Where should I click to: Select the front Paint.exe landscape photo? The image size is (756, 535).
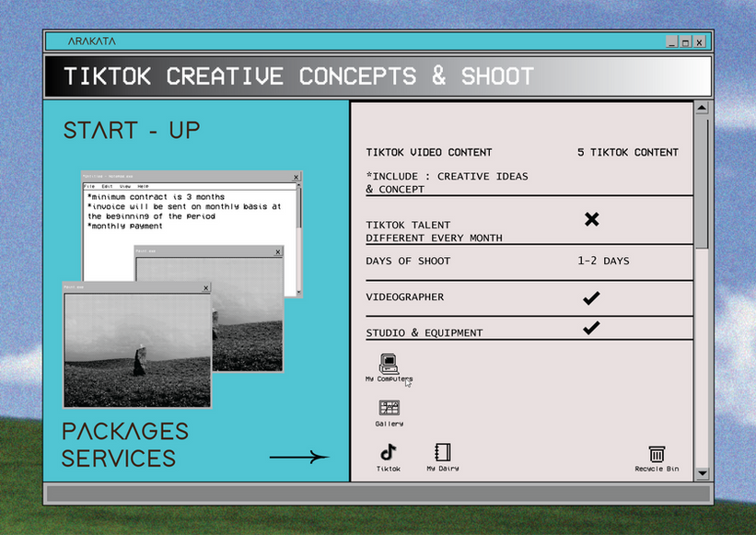(137, 351)
